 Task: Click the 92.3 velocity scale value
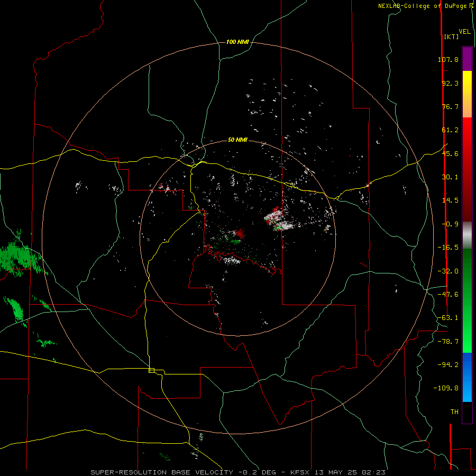[450, 83]
